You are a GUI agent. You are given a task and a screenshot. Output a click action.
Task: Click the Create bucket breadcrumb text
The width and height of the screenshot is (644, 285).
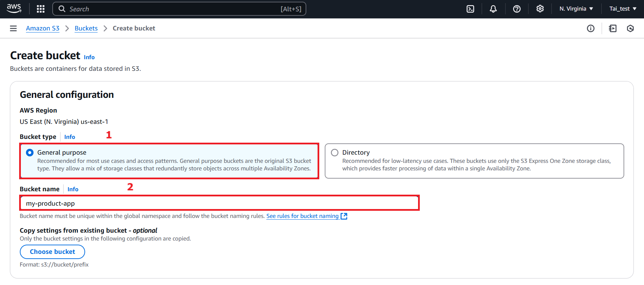[x=134, y=28]
